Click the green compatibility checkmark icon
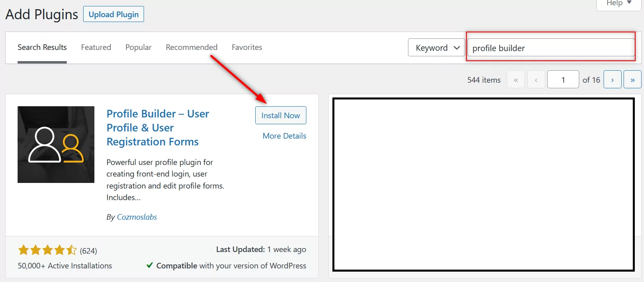Viewport: 644px width, 282px height. 150,265
